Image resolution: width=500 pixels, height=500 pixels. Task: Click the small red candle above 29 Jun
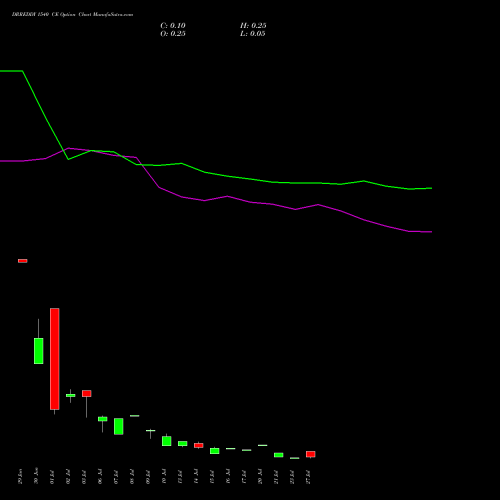tap(23, 261)
